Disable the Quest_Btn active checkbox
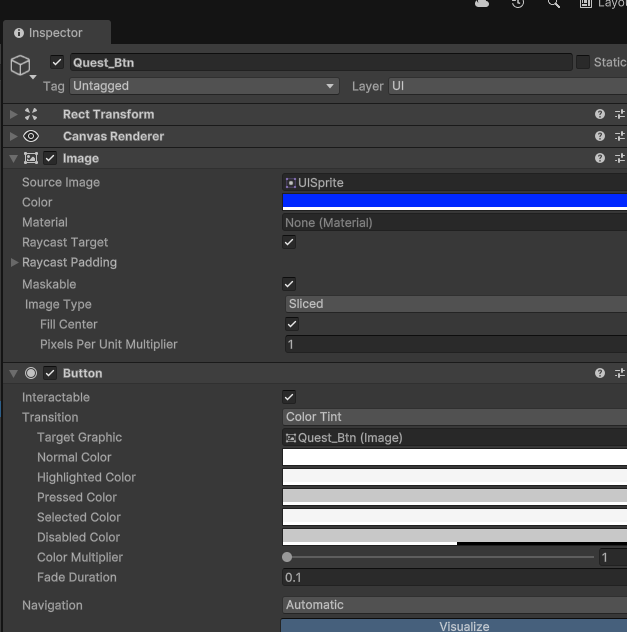The image size is (627, 632). click(57, 63)
